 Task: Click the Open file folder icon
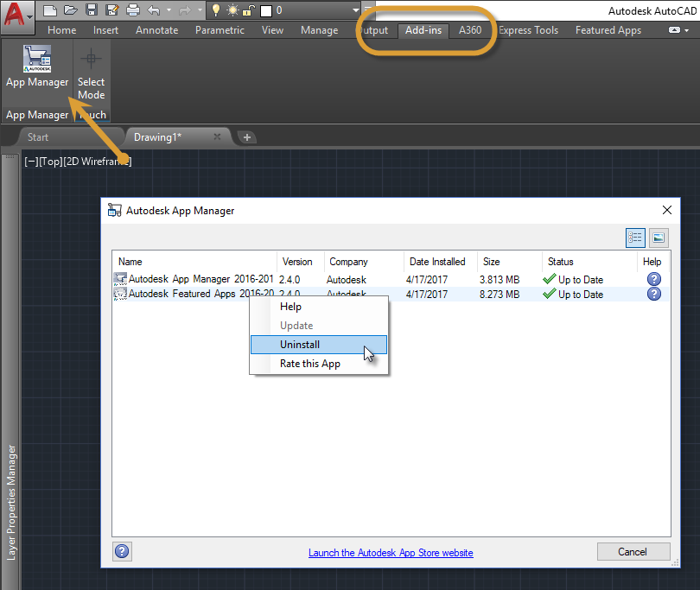pyautogui.click(x=71, y=10)
